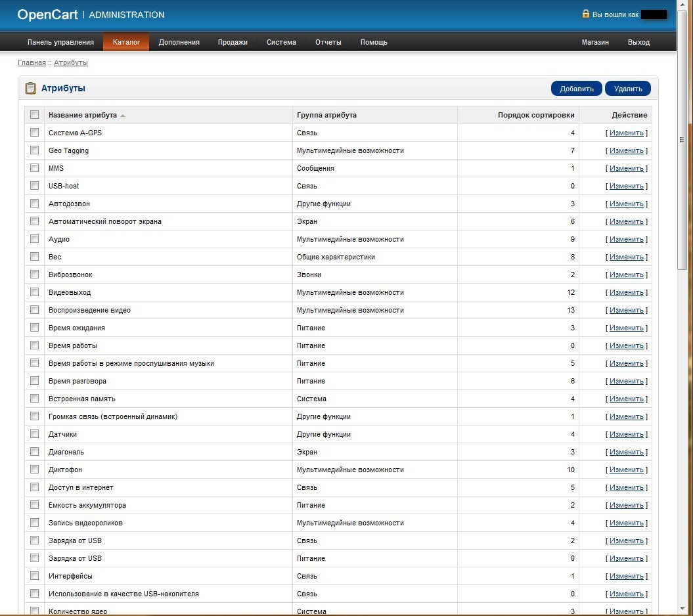Open the Дополнения menu
This screenshot has width=693, height=616.
click(x=179, y=42)
